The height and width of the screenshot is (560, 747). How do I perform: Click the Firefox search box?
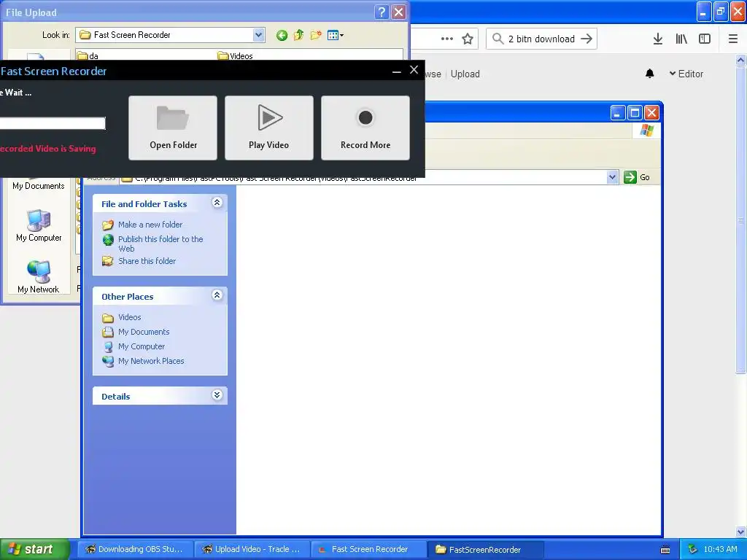point(541,39)
